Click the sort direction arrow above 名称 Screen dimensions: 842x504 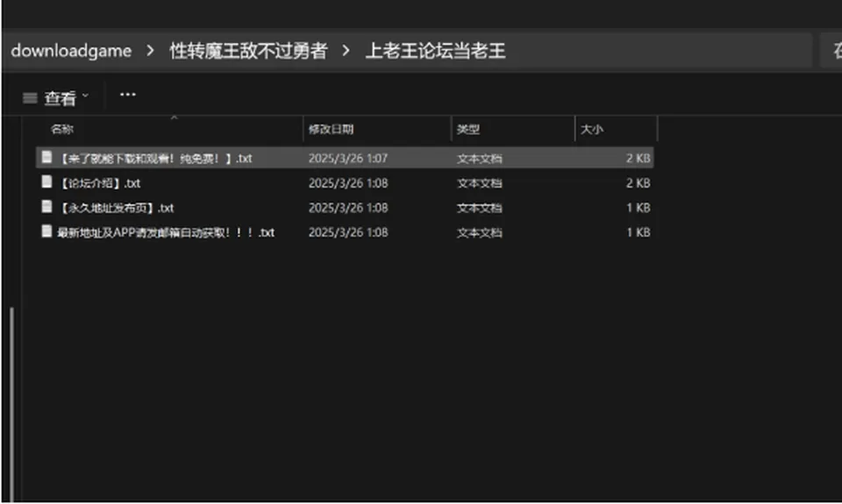click(x=174, y=117)
